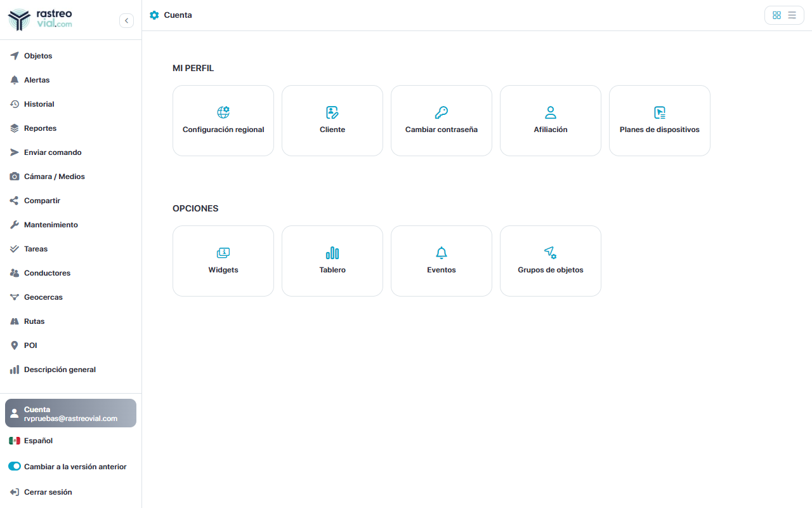Click the Cerrar sesión exit icon
Screen dimensions: 812x508
pos(15,492)
